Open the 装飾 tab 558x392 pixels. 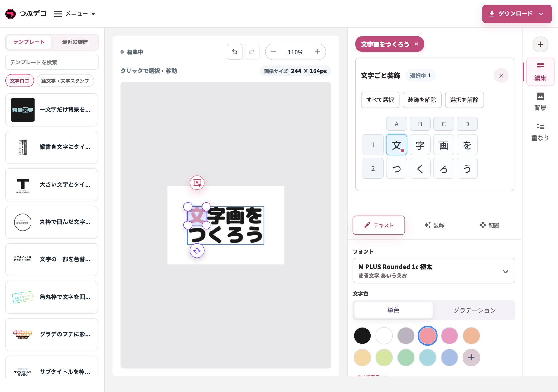pos(434,225)
